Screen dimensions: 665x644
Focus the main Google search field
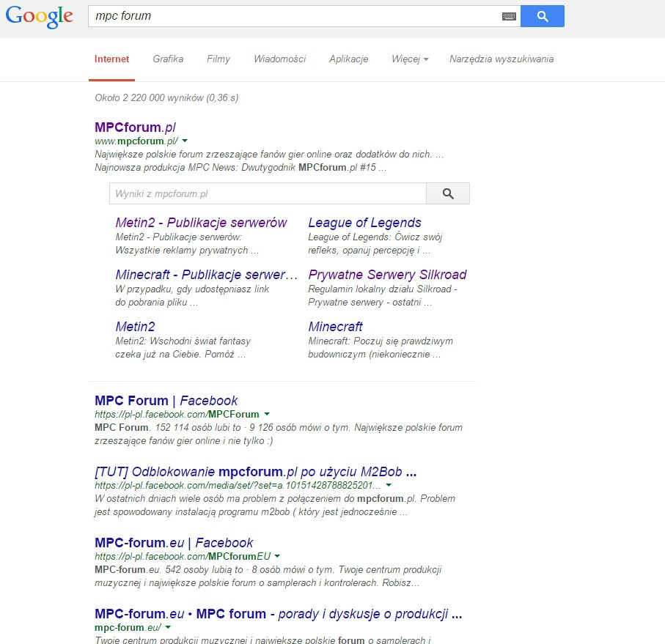pos(295,16)
